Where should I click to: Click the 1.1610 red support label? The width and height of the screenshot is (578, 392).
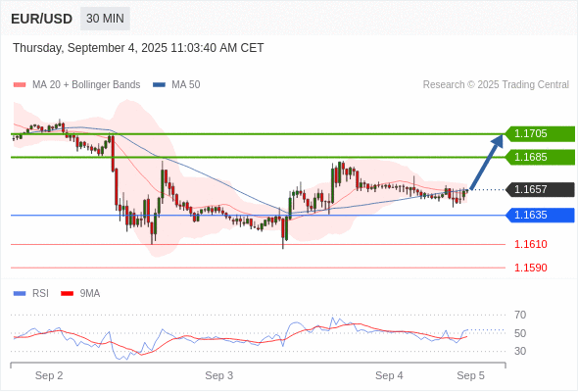[531, 244]
